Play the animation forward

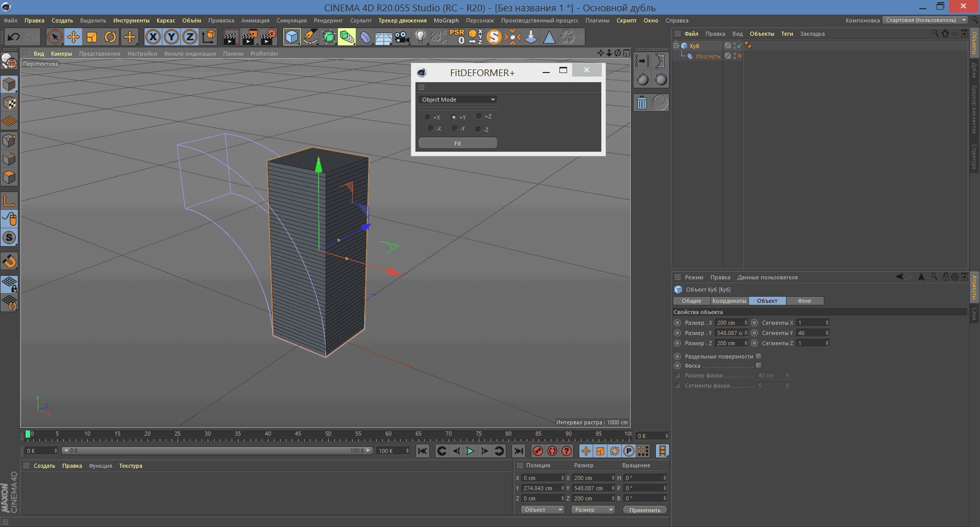[470, 451]
